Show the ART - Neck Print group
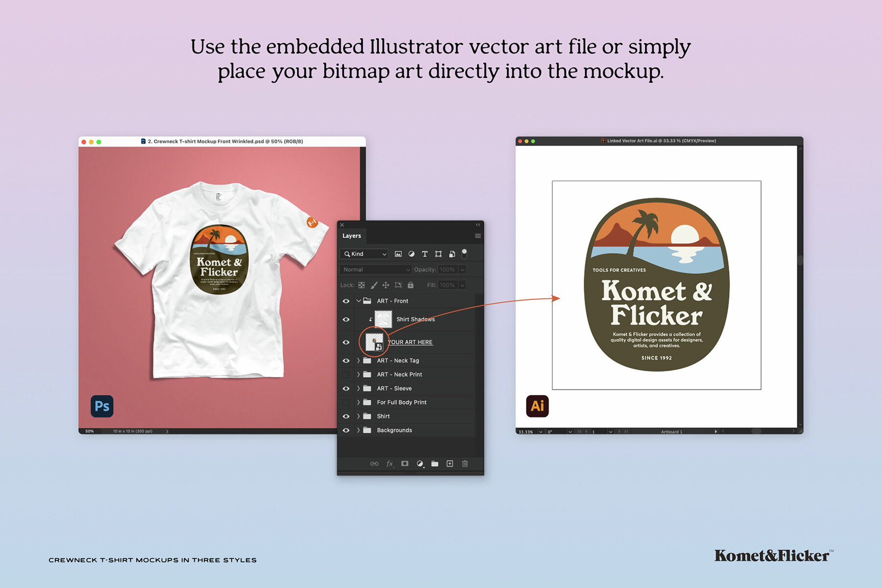 346,374
